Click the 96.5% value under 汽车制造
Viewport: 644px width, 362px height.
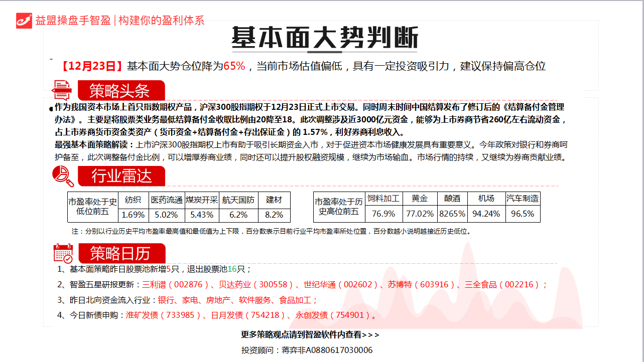coord(522,214)
